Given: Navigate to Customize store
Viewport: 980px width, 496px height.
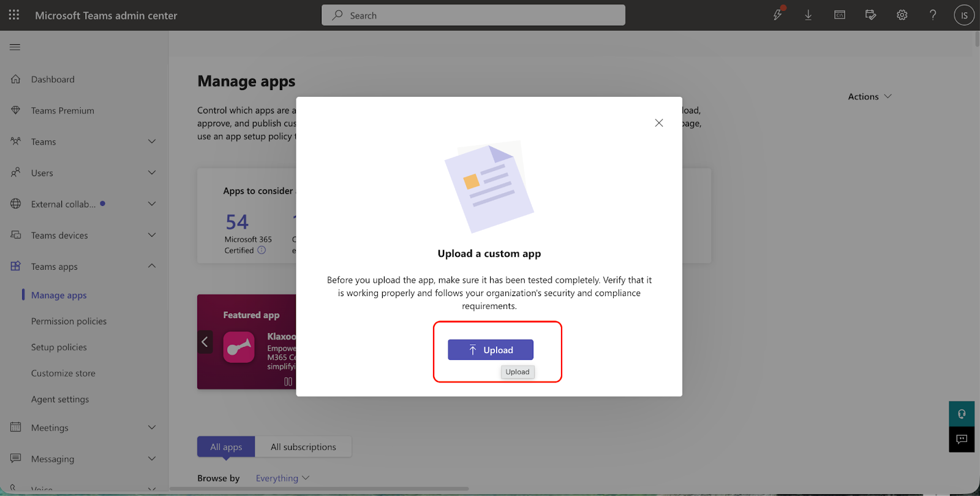Looking at the screenshot, I should click(x=63, y=373).
